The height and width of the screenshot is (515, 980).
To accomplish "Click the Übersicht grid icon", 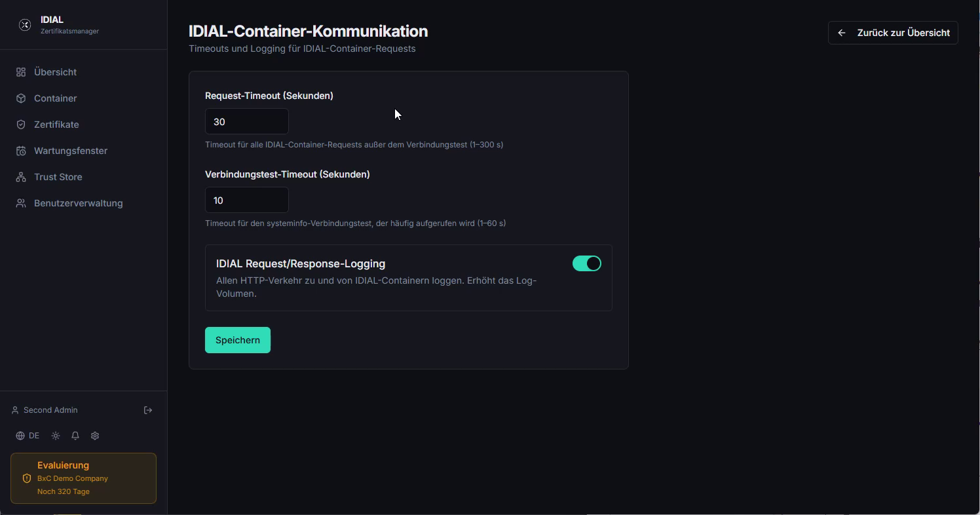I will 21,72.
